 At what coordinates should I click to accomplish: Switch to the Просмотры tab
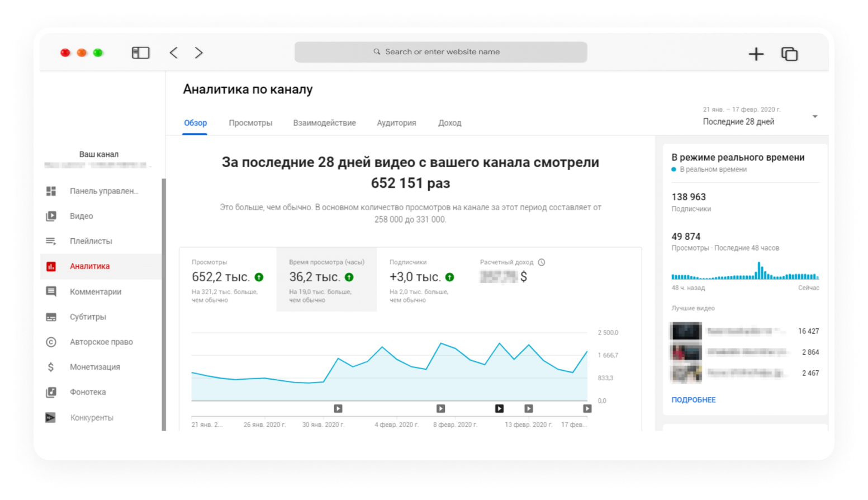point(250,123)
